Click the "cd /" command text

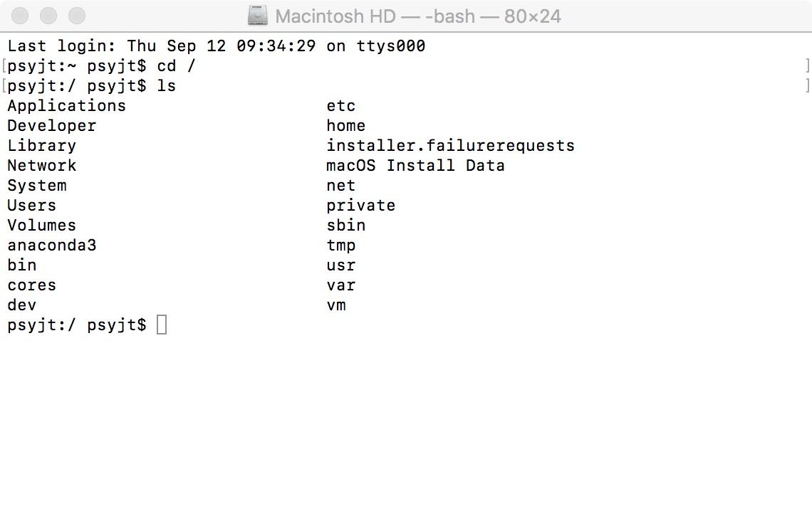tap(176, 66)
